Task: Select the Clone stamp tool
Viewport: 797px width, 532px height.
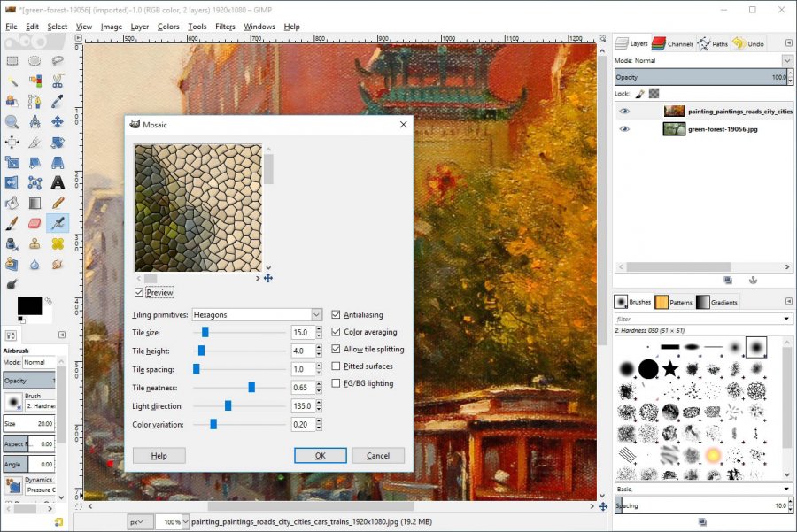Action: 35,244
